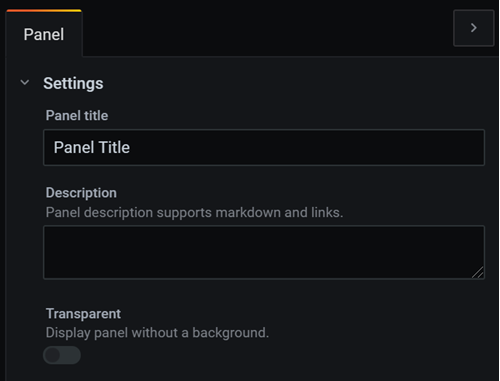The width and height of the screenshot is (500, 381).
Task: Collapse the Settings section chevron
Action: tap(25, 82)
